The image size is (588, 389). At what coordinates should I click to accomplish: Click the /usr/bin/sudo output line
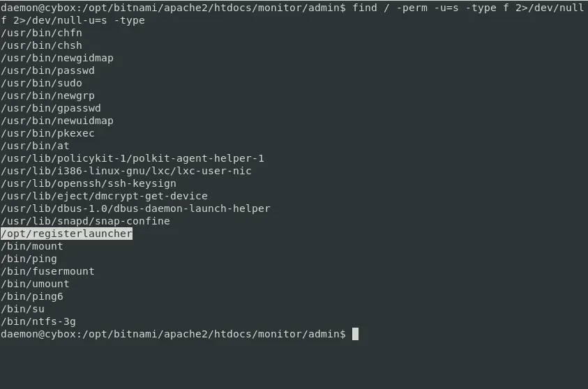click(x=42, y=83)
